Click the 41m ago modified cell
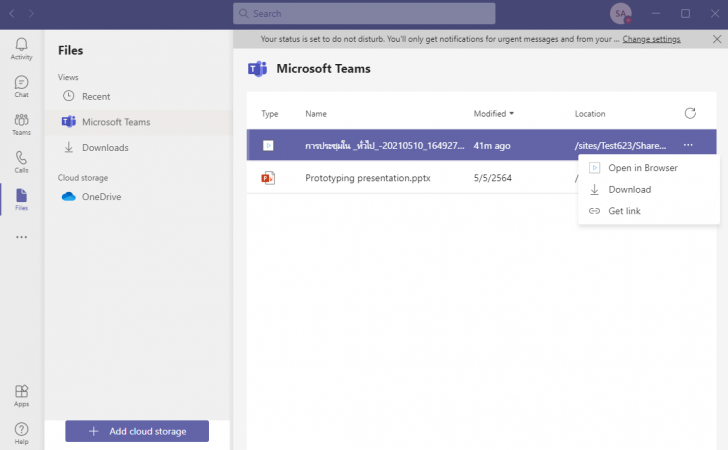 coord(492,145)
